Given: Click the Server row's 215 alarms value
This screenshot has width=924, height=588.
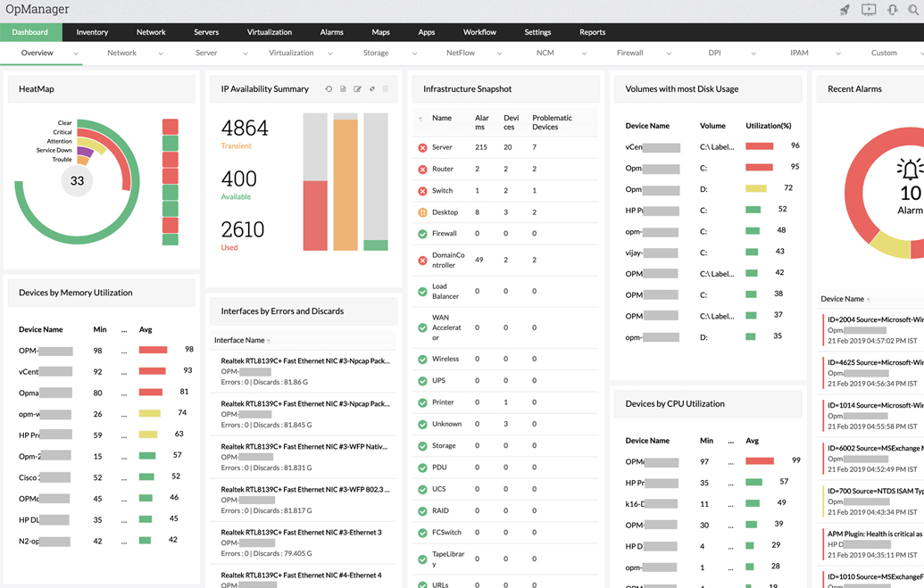Looking at the screenshot, I should click(x=481, y=147).
